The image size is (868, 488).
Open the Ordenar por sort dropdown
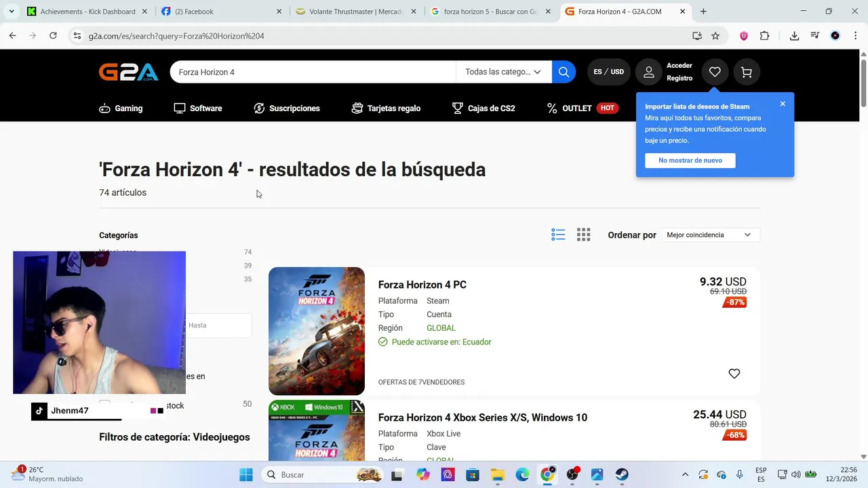[710, 235]
